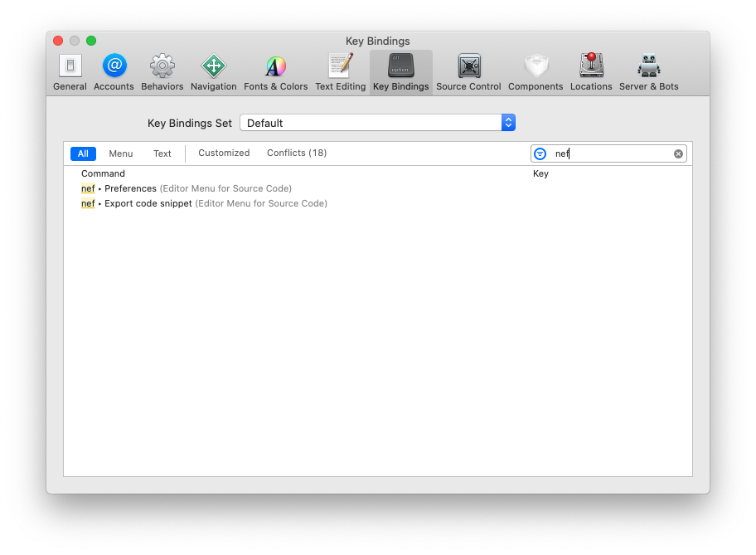The height and width of the screenshot is (555, 756).
Task: Open the Navigation preferences pane
Action: (x=214, y=72)
